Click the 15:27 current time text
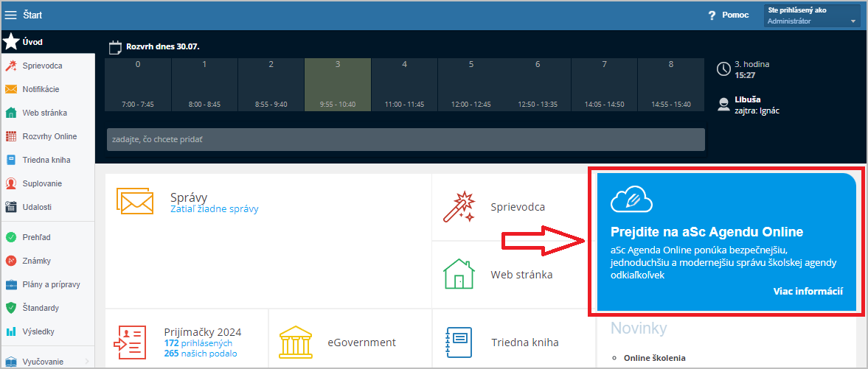 [x=745, y=74]
